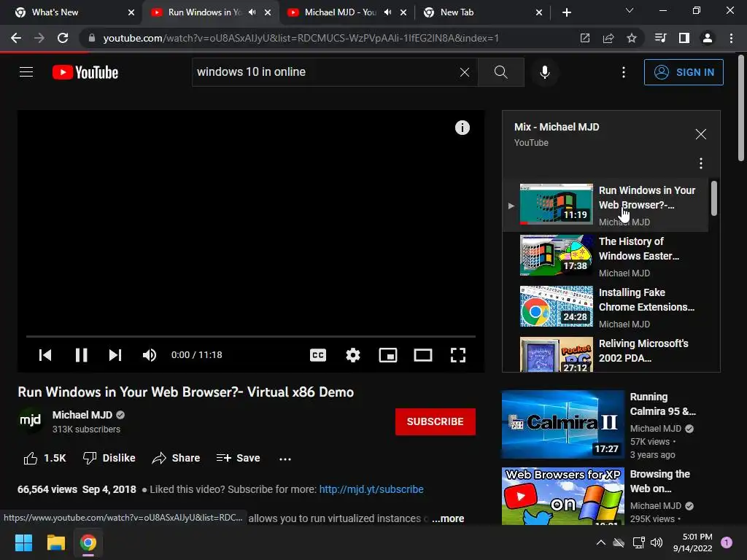The height and width of the screenshot is (560, 747).
Task: Open taskbar volume control
Action: (657, 542)
